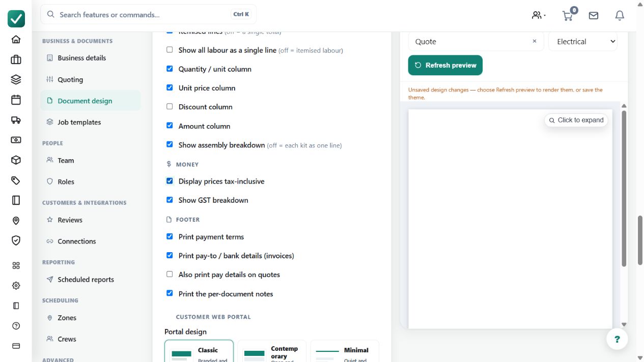644x362 pixels.
Task: Open the Home icon in left rail
Action: 16,40
